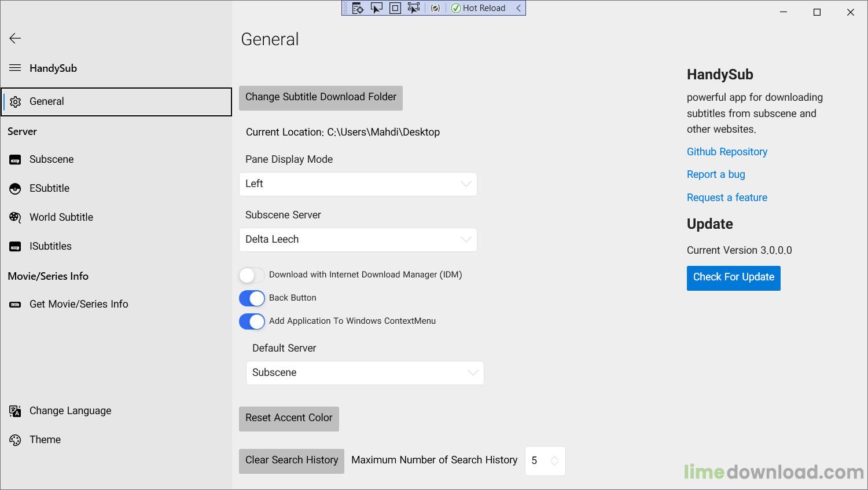
Task: Disable Add Application To Windows ContextMenu toggle
Action: (x=252, y=321)
